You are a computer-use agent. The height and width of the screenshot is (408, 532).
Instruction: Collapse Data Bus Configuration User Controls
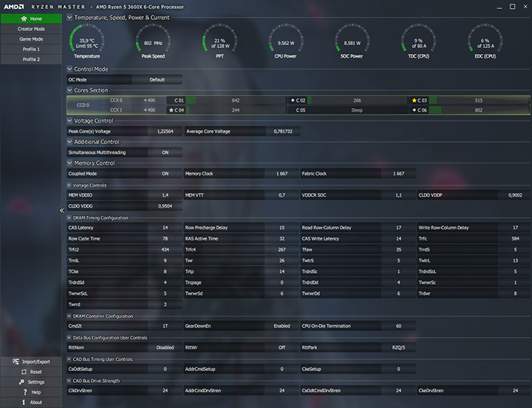pyautogui.click(x=69, y=338)
